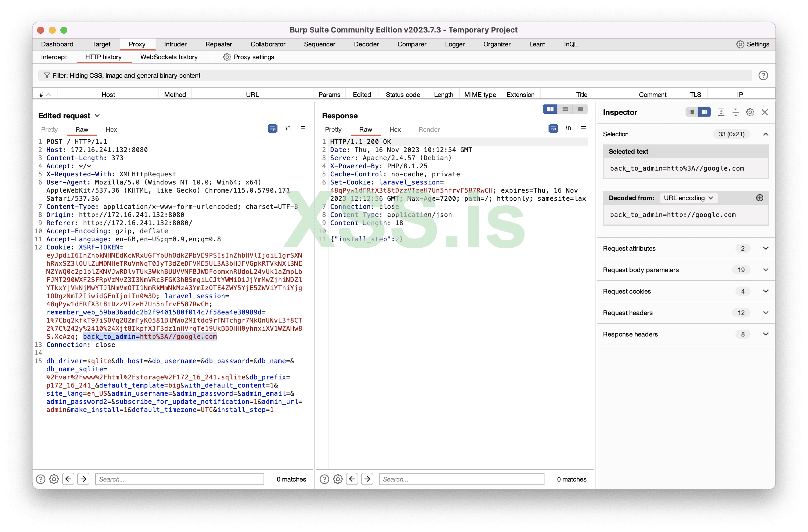Image resolution: width=808 pixels, height=532 pixels.
Task: Open the Repeater tab
Action: [218, 44]
